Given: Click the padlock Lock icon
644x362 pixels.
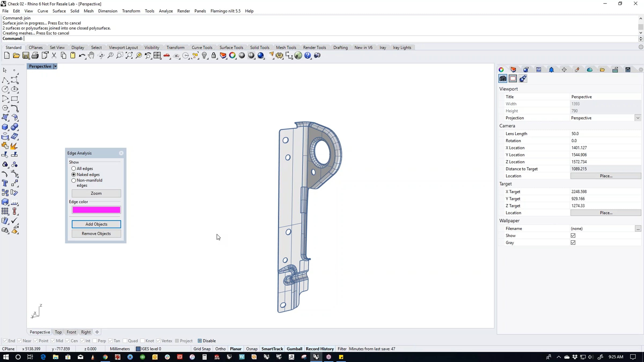Looking at the screenshot, I should pyautogui.click(x=214, y=56).
